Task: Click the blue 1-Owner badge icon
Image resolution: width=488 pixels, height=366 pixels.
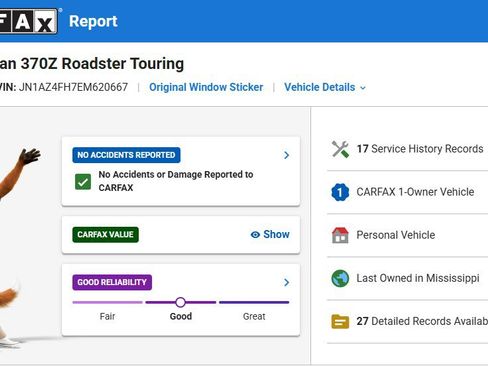Action: click(x=340, y=192)
